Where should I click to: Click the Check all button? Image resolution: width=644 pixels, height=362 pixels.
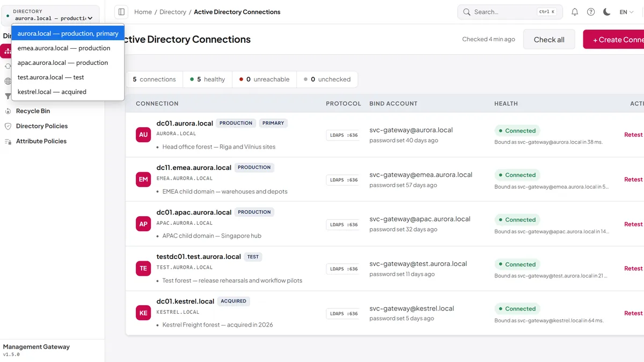(549, 40)
